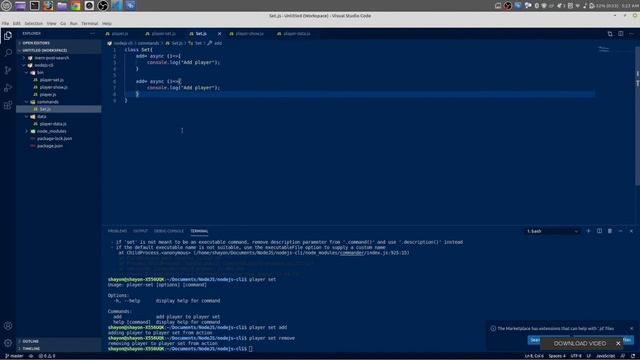The image size is (640, 360).
Task: Switch to the player-set.js editor tab
Action: [x=163, y=34]
